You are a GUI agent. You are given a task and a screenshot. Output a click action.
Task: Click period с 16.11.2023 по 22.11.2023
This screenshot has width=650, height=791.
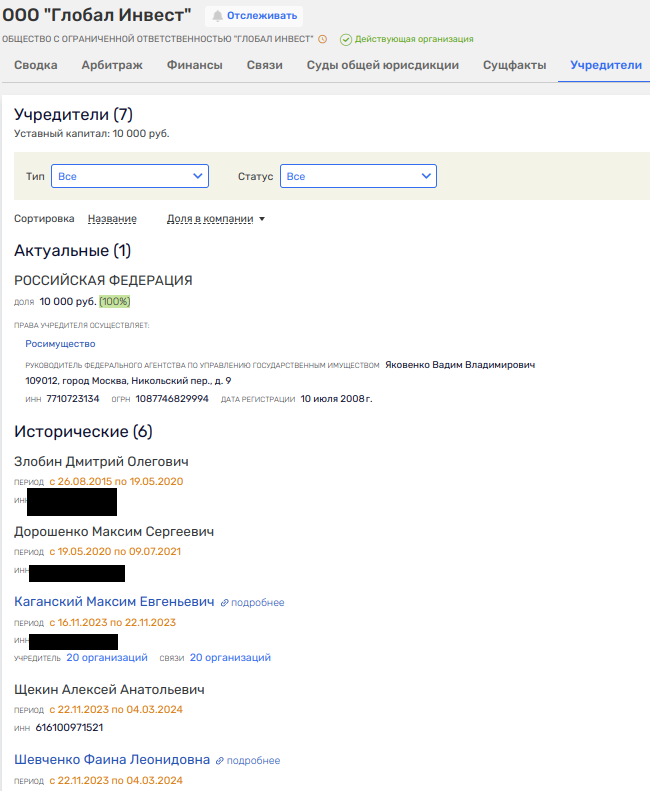[x=113, y=623]
